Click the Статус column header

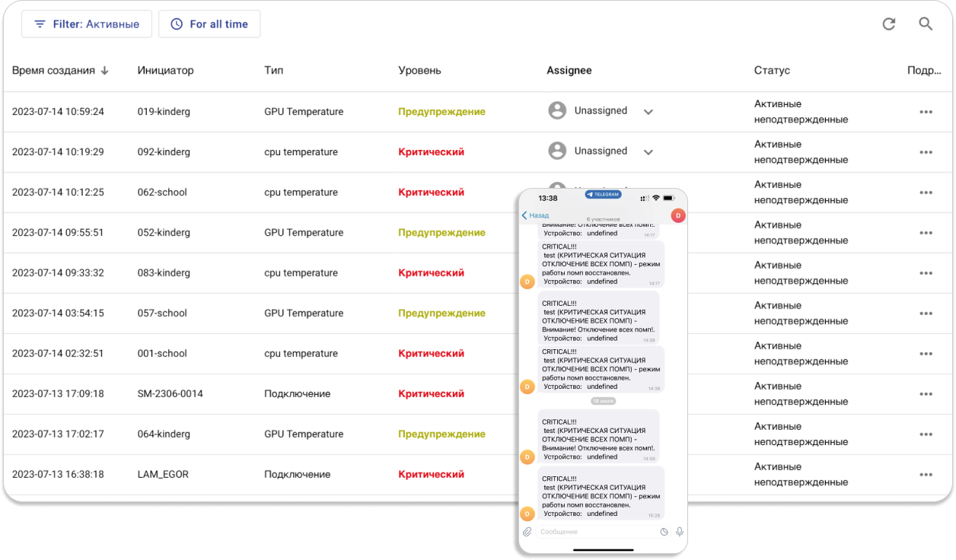[x=772, y=71]
